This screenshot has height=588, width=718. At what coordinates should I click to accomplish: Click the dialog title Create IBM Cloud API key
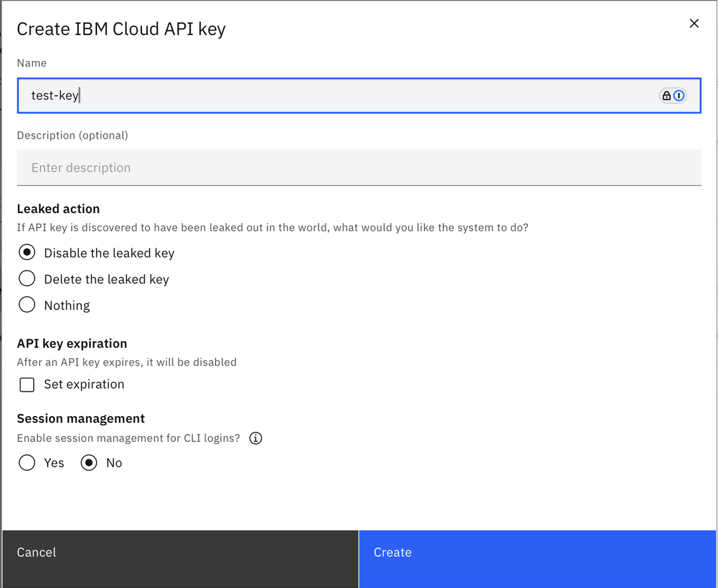[121, 29]
